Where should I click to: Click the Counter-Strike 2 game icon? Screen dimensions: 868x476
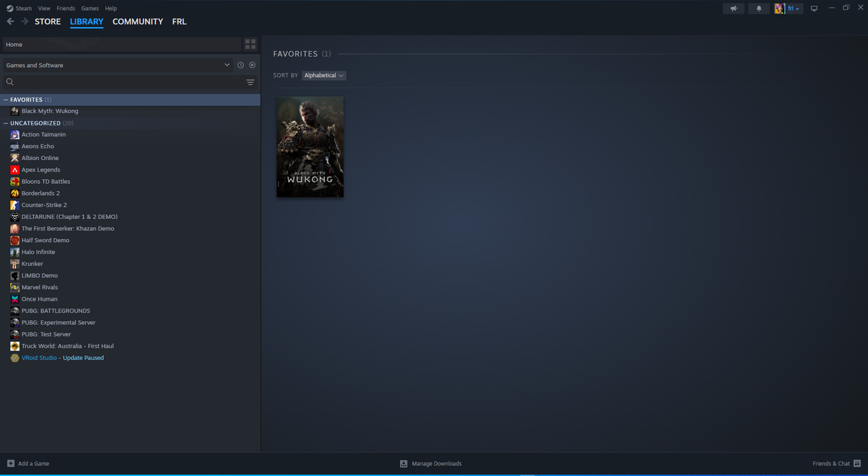[15, 205]
